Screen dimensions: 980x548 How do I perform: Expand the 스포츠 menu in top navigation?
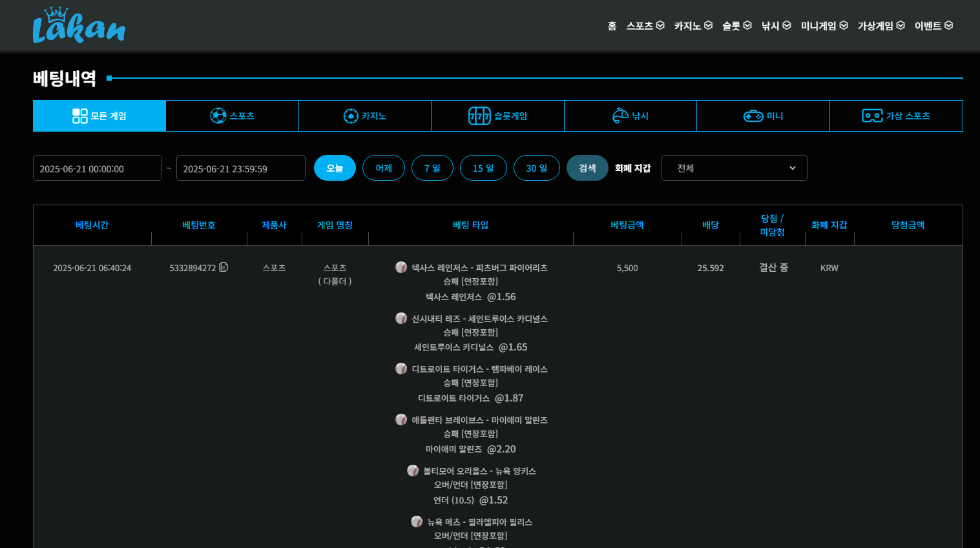click(645, 26)
